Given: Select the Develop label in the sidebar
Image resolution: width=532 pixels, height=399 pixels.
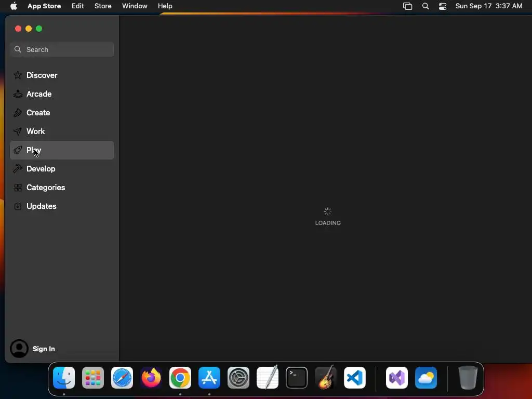Looking at the screenshot, I should [41, 169].
